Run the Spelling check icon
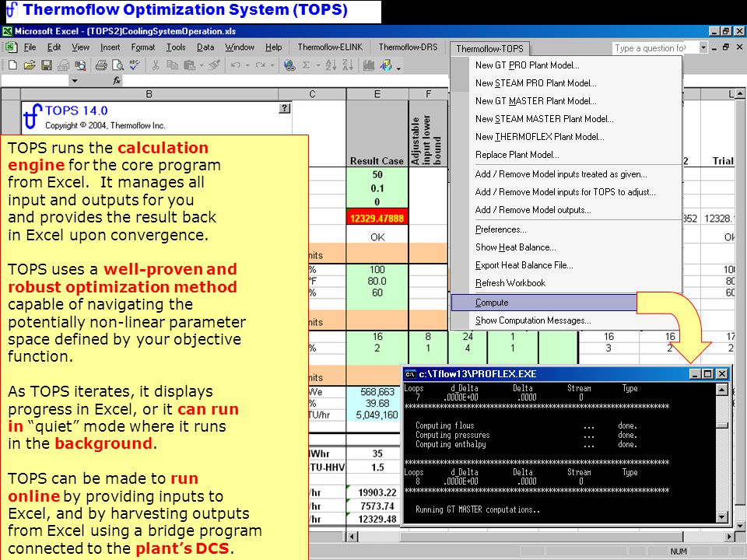Image resolution: width=747 pixels, height=560 pixels. click(135, 65)
